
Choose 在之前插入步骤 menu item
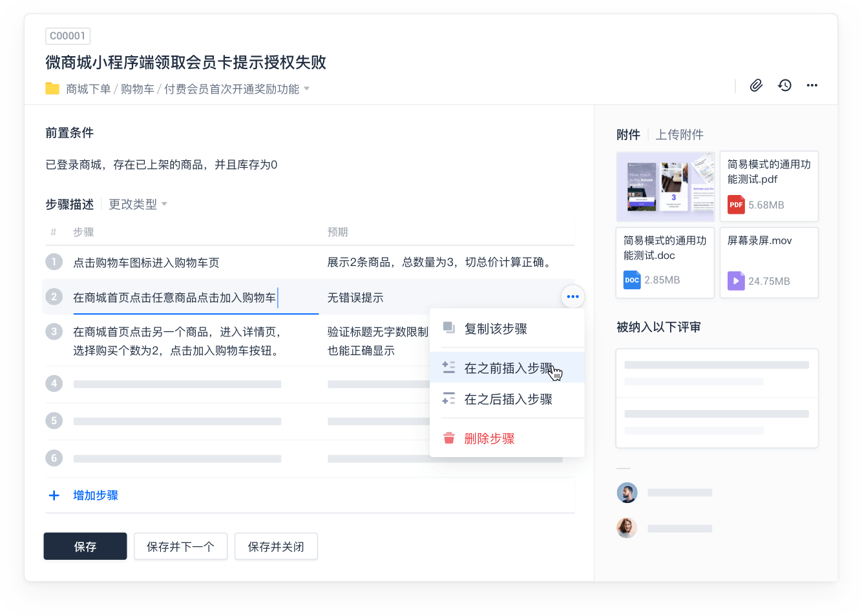pyautogui.click(x=507, y=368)
